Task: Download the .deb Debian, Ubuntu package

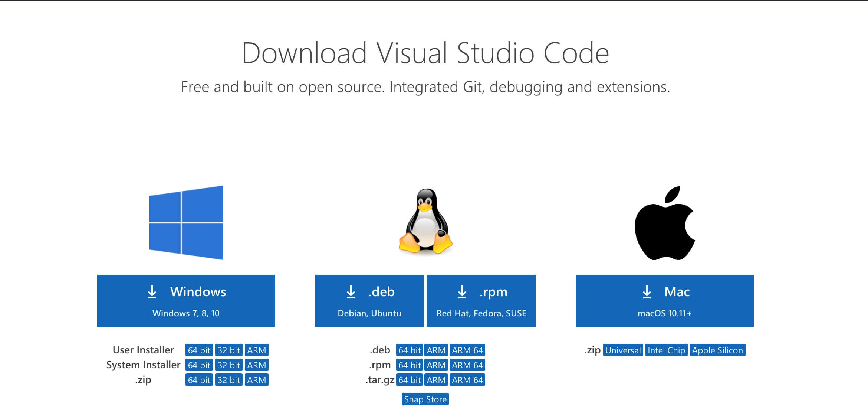Action: pos(370,301)
